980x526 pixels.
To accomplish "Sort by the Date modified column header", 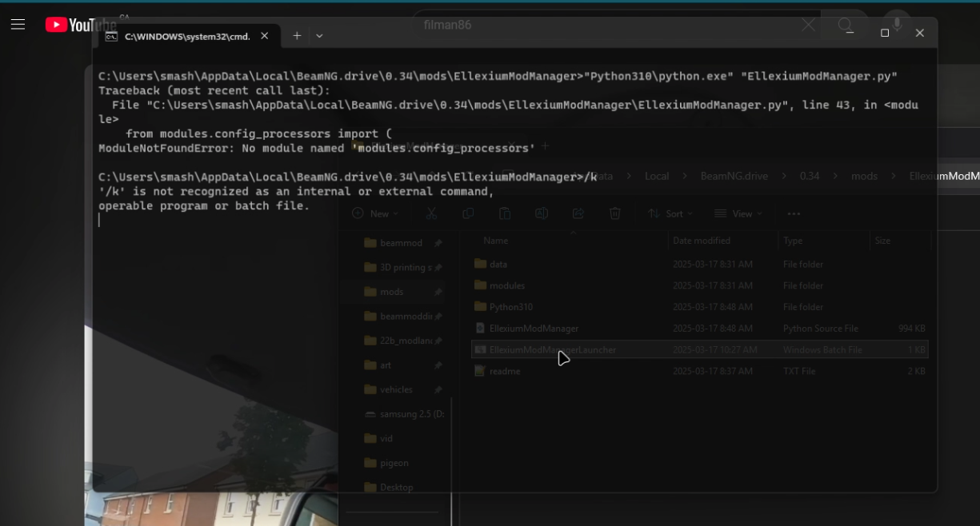I will 702,241.
